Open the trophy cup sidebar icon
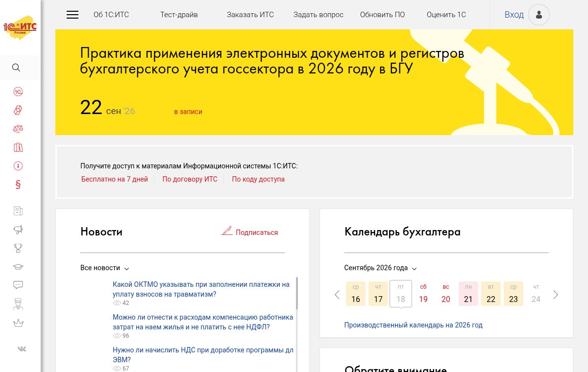Image resolution: width=588 pixels, height=372 pixels. (18, 248)
